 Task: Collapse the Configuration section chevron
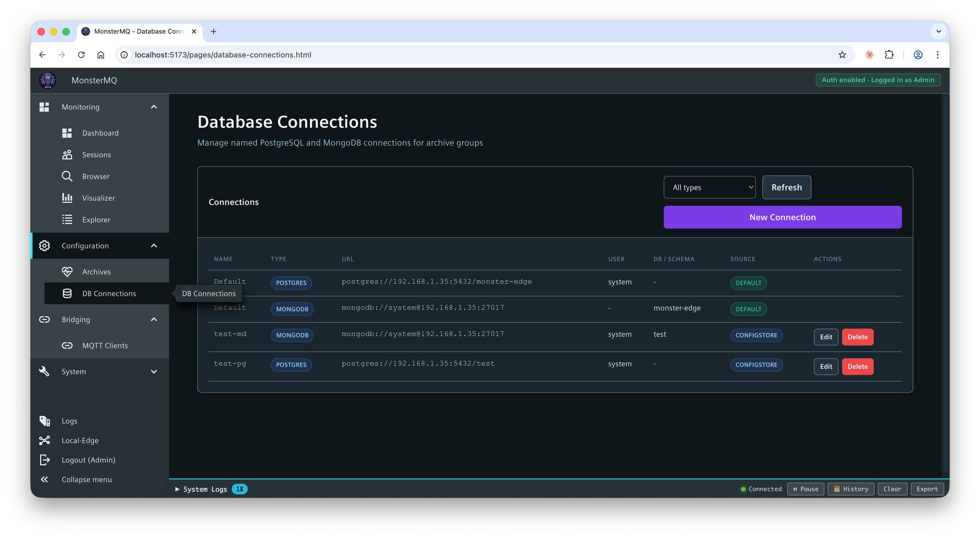pyautogui.click(x=154, y=246)
